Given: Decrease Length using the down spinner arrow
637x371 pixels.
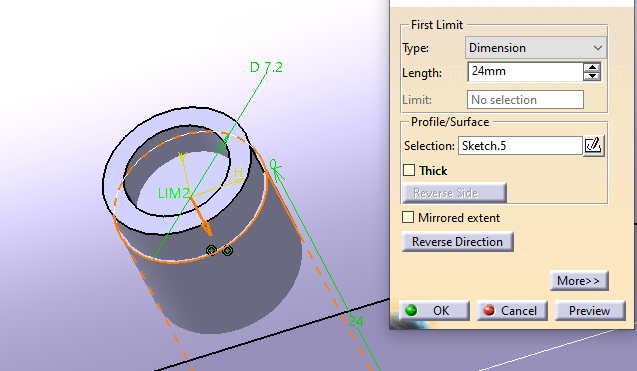Looking at the screenshot, I should coord(592,76).
